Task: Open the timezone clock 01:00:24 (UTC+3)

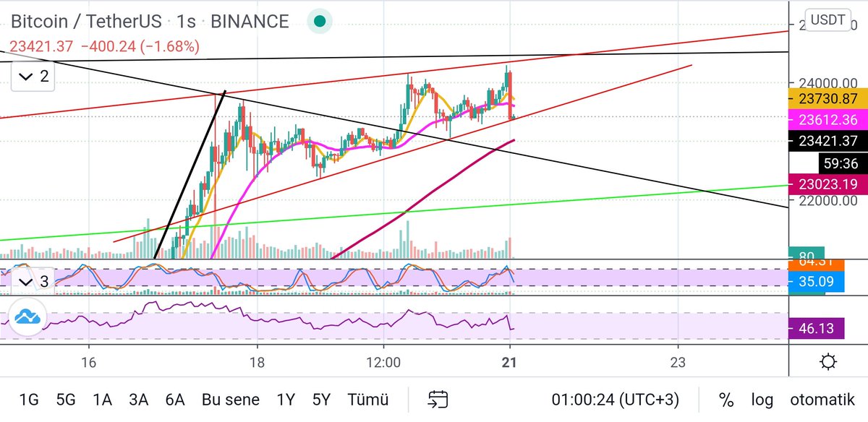Action: pos(617,399)
